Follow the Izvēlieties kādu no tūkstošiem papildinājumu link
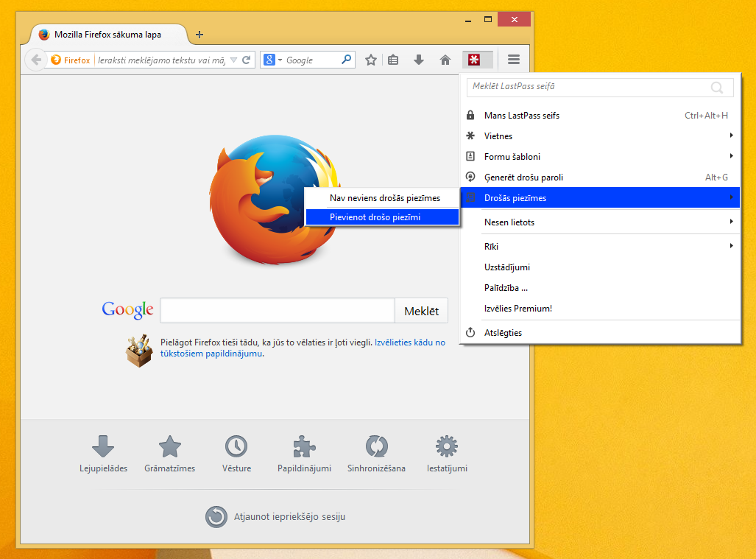The image size is (756, 559). tap(303, 348)
